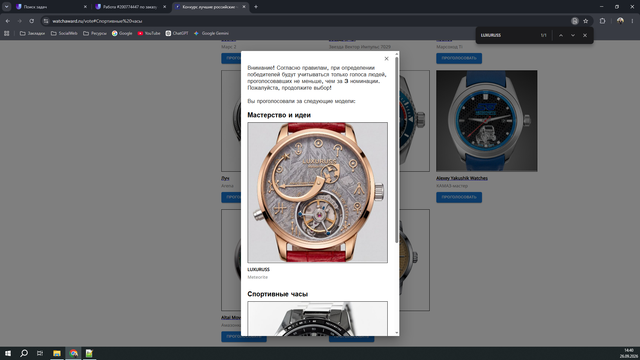Open the apps grid in bookmarks bar

click(x=7, y=33)
